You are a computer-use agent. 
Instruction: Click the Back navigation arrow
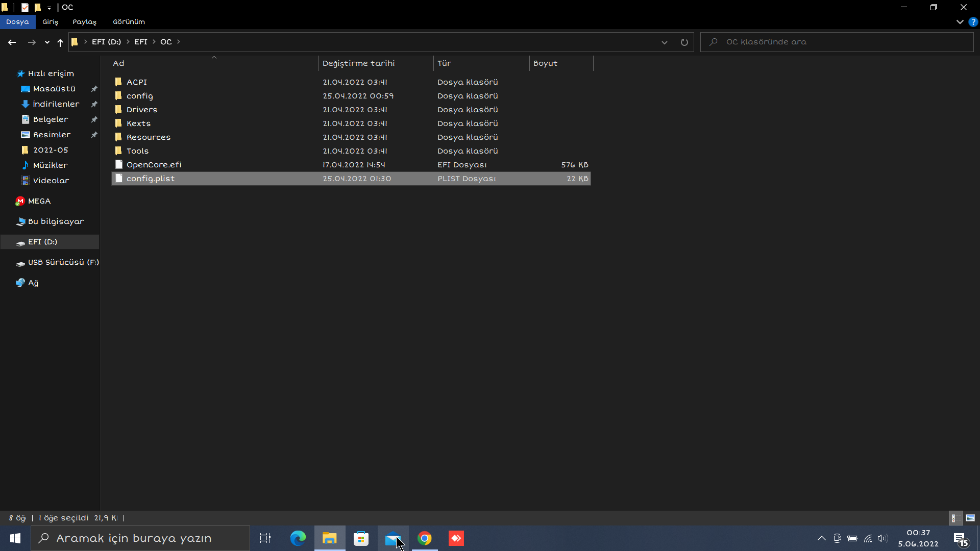pos(12,42)
